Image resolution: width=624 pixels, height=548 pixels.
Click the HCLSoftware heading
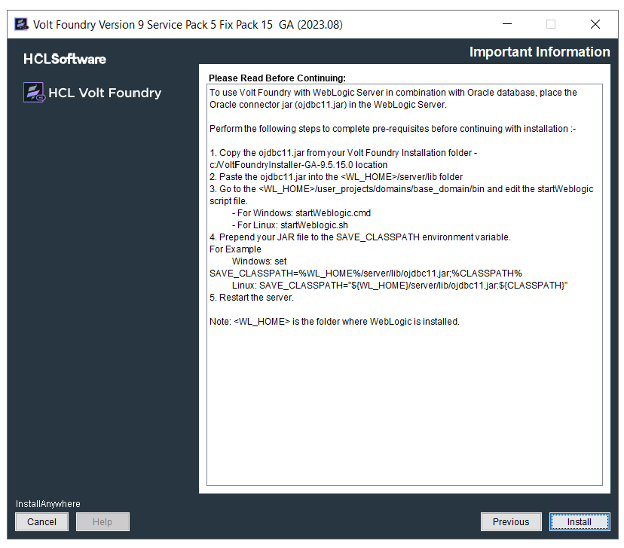pos(64,59)
